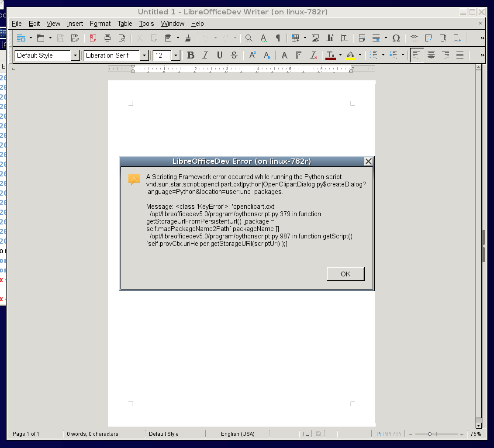Insert Footnote icon
494x448 pixels.
pos(428,38)
